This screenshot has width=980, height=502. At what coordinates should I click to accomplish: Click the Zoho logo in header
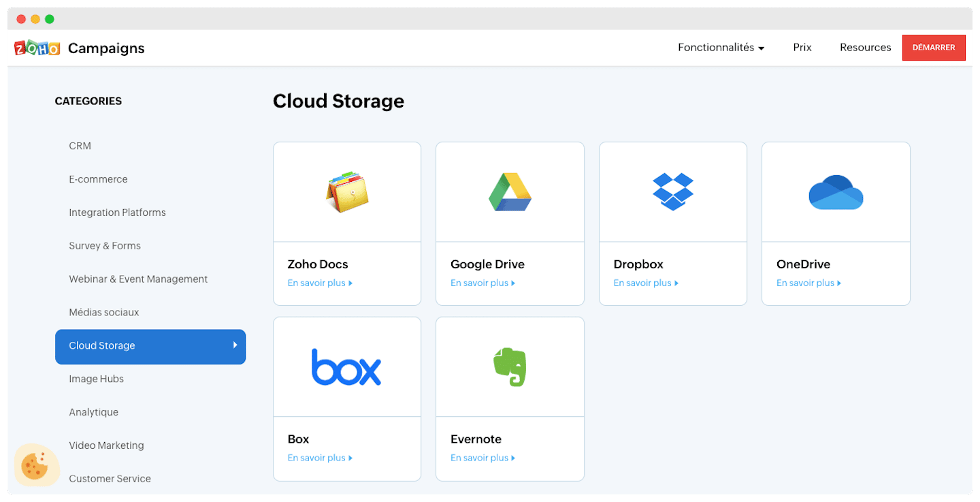pyautogui.click(x=37, y=48)
